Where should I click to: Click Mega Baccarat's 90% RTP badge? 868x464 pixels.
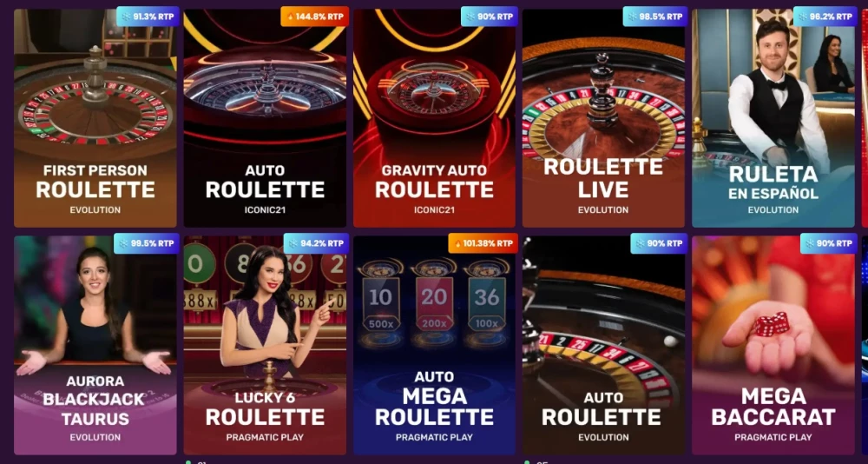(x=829, y=243)
